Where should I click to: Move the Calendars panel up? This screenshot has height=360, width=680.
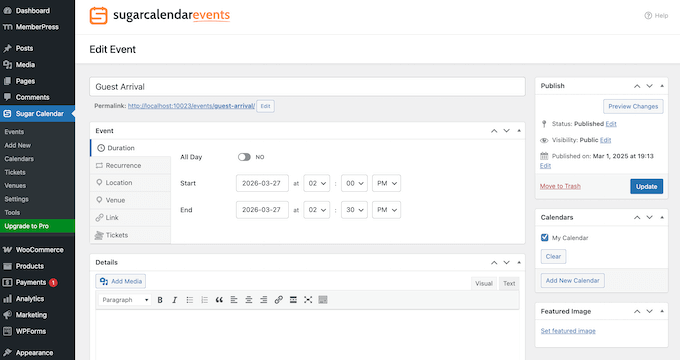pos(637,217)
